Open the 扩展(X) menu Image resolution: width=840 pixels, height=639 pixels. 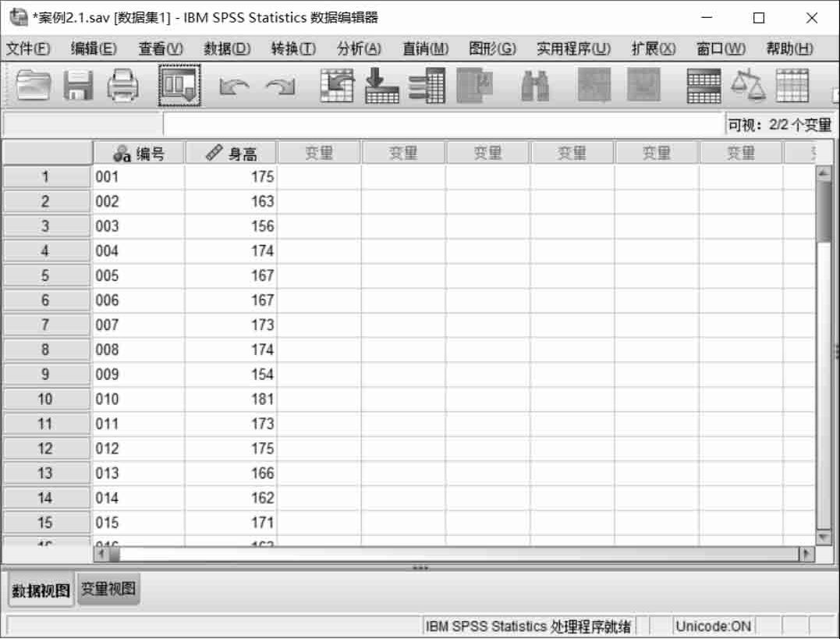[x=654, y=49]
